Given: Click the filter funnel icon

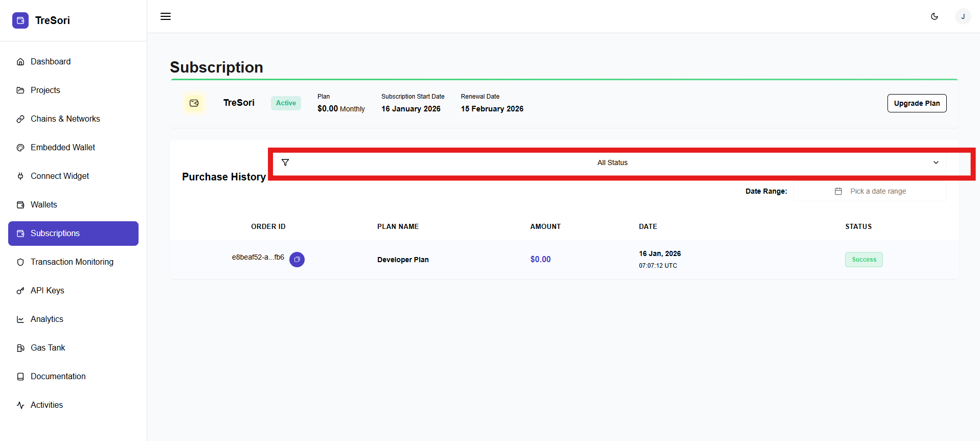Looking at the screenshot, I should point(285,163).
